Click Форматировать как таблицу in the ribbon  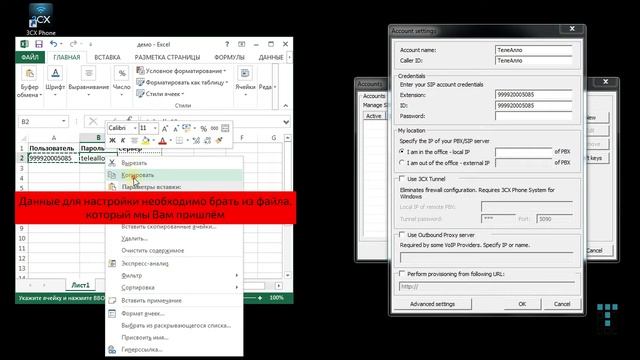(182, 82)
